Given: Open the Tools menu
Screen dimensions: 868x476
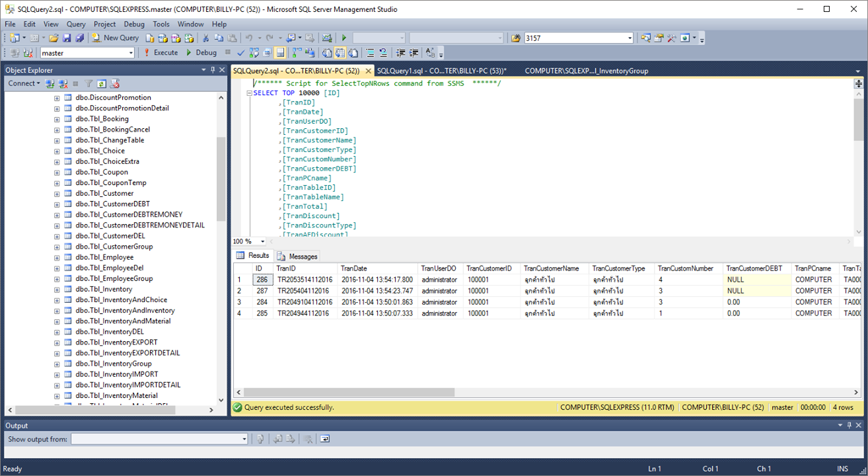Looking at the screenshot, I should [161, 24].
